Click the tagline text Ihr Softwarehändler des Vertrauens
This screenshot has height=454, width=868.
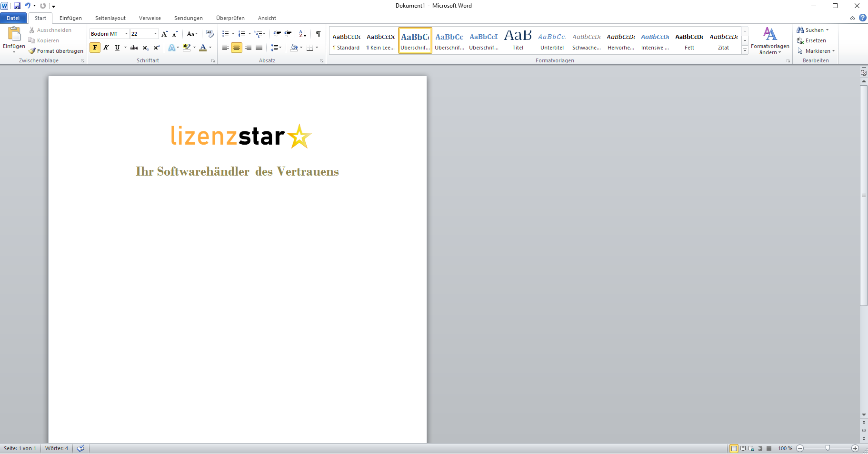(237, 171)
